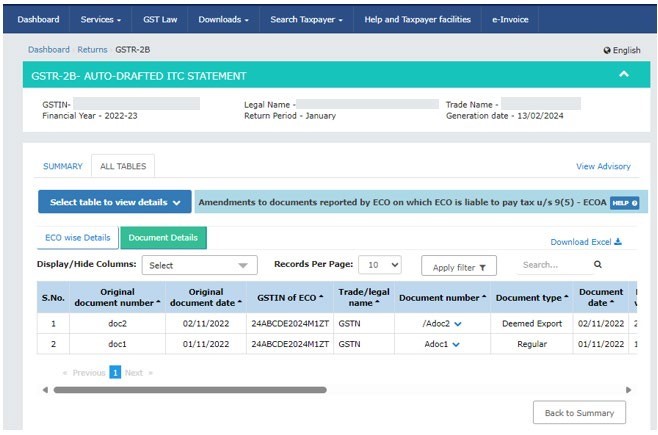Click left arrow of horizontal scrollbar
The width and height of the screenshot is (658, 435).
coord(45,389)
